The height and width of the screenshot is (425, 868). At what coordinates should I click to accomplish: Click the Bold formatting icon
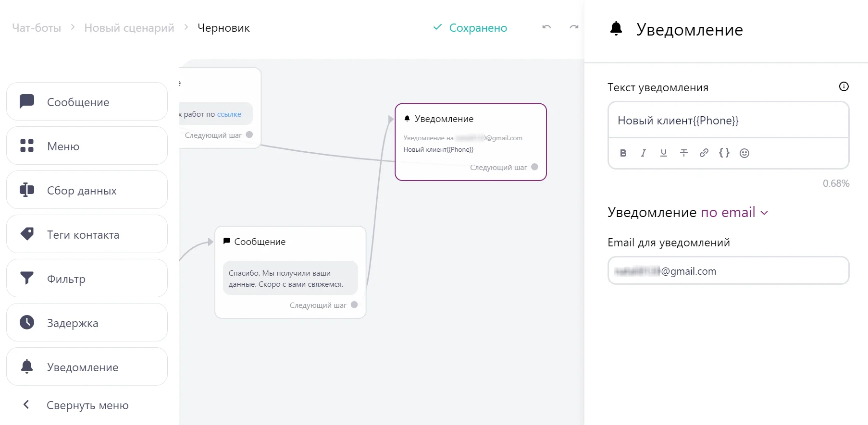pos(623,153)
